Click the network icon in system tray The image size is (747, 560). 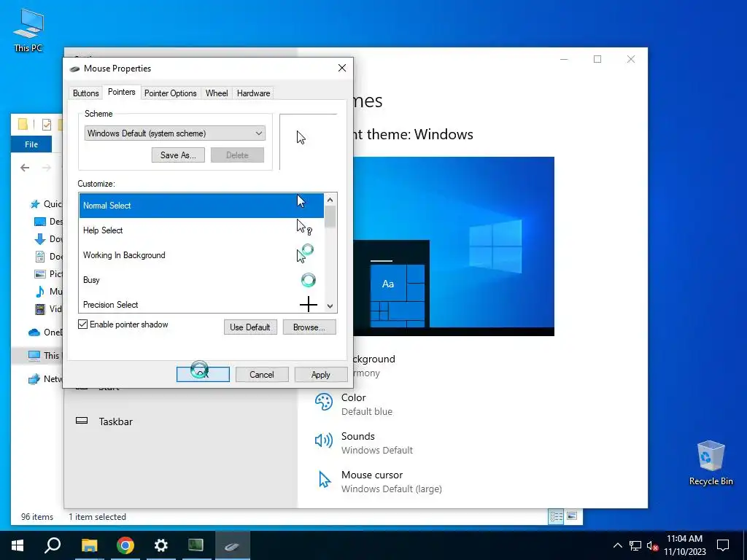pos(635,545)
